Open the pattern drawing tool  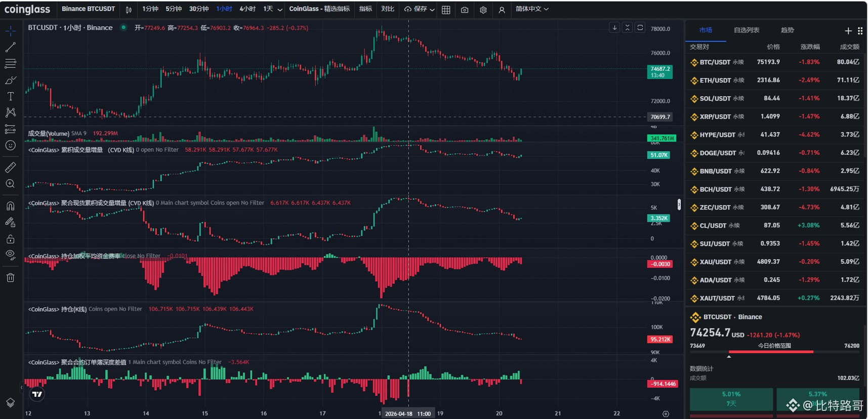click(x=10, y=112)
